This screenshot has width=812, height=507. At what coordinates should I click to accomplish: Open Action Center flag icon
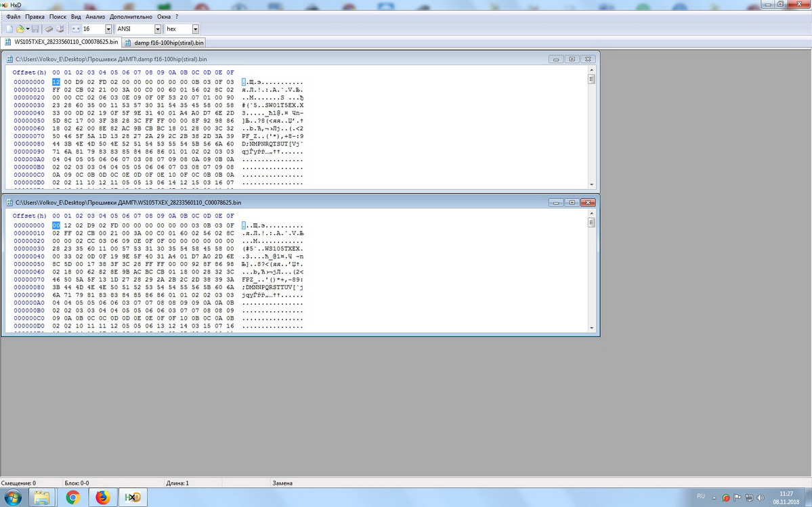coord(738,498)
